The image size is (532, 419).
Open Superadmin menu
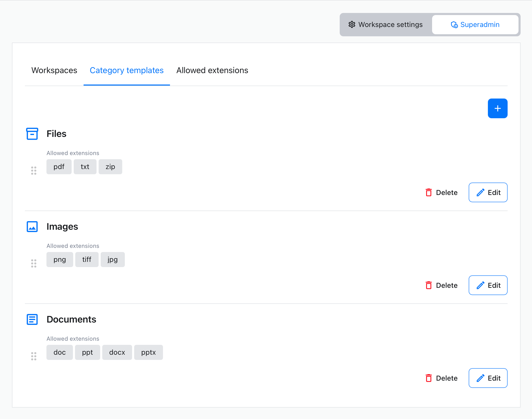point(474,25)
